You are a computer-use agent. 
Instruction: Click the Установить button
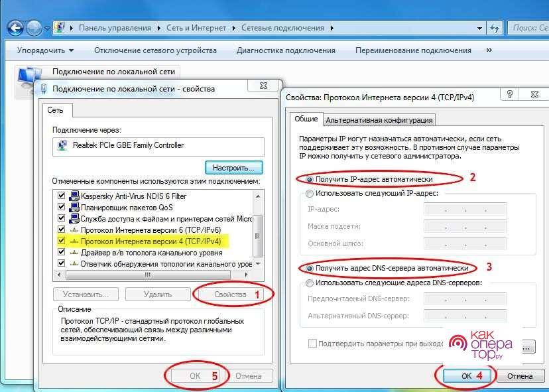pos(86,294)
